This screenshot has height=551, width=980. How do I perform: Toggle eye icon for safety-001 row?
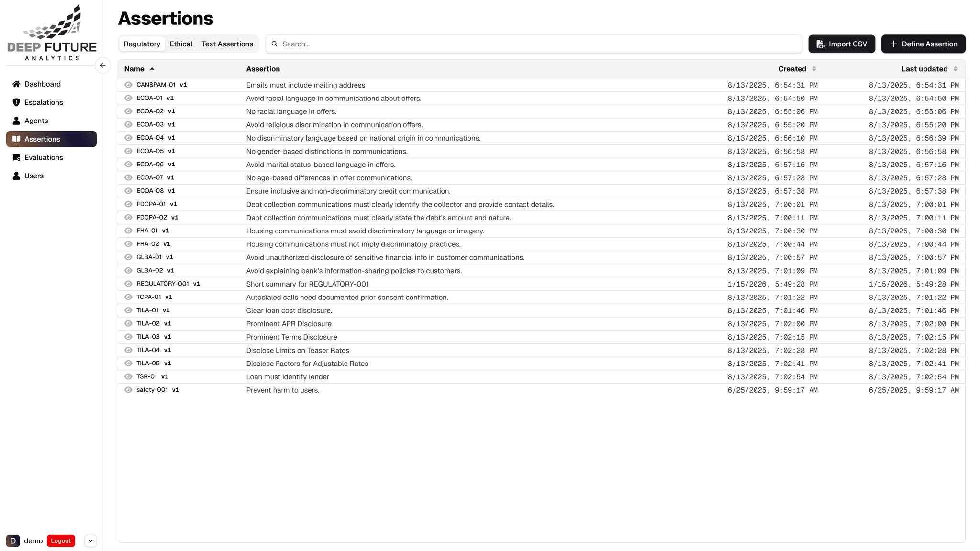(128, 390)
